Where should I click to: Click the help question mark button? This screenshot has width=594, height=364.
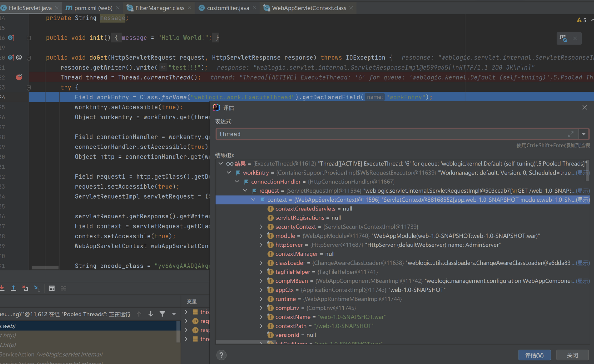[x=221, y=355]
